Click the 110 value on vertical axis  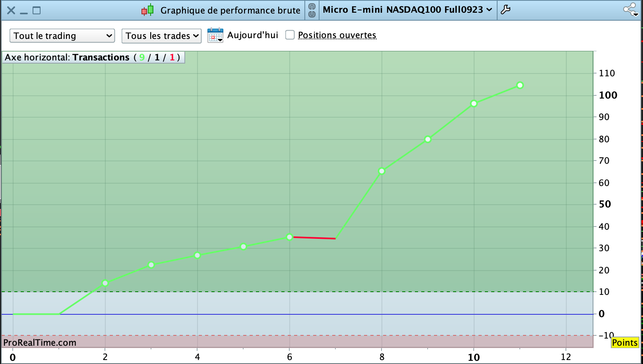tap(607, 73)
